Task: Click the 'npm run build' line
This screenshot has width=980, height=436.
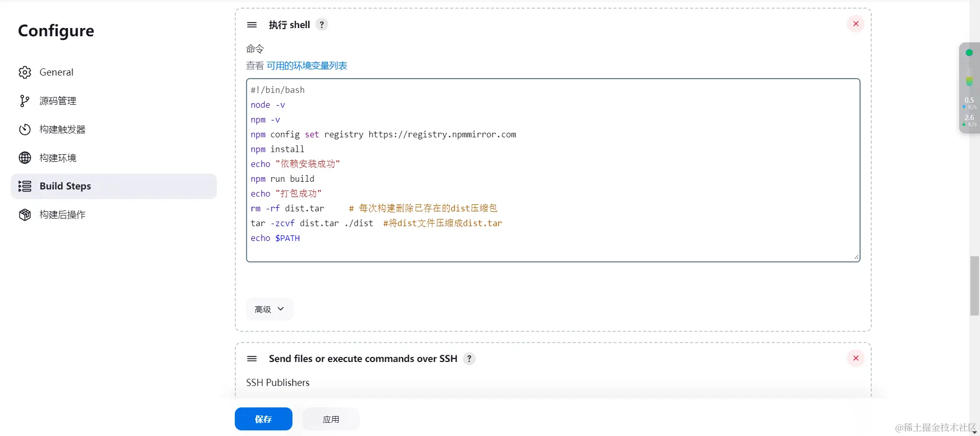Action: point(282,179)
